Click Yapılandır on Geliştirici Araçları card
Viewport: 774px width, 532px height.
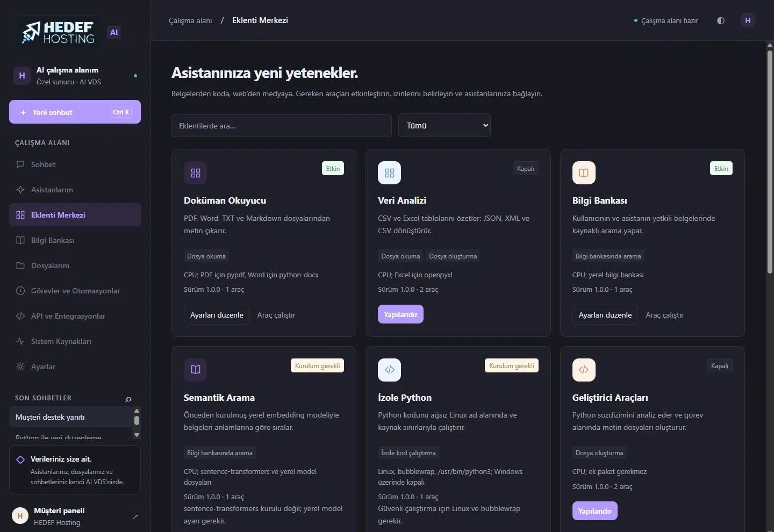(594, 511)
